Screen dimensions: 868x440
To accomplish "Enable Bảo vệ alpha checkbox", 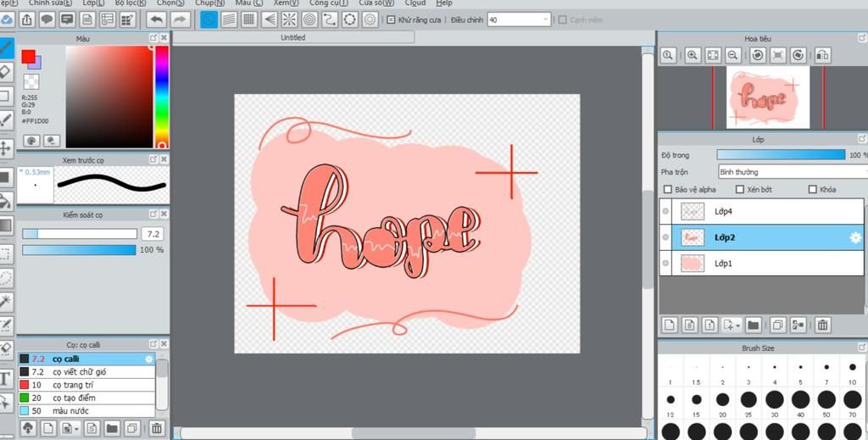I will tap(668, 189).
